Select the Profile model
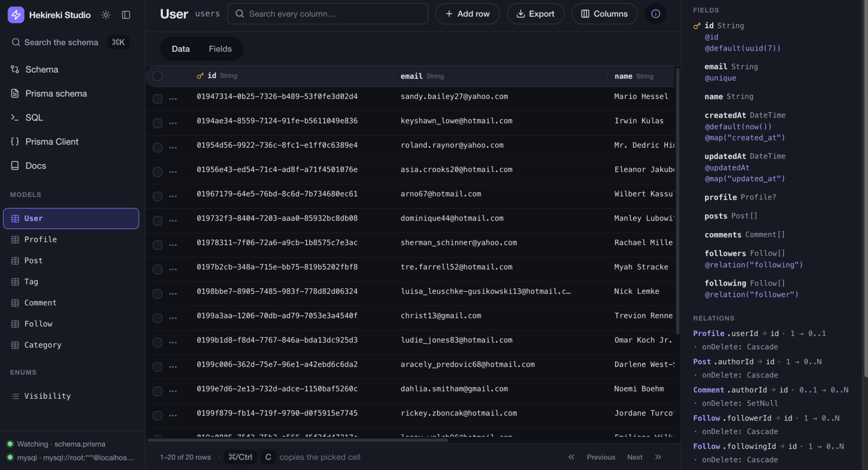The width and height of the screenshot is (868, 470). pyautogui.click(x=71, y=240)
